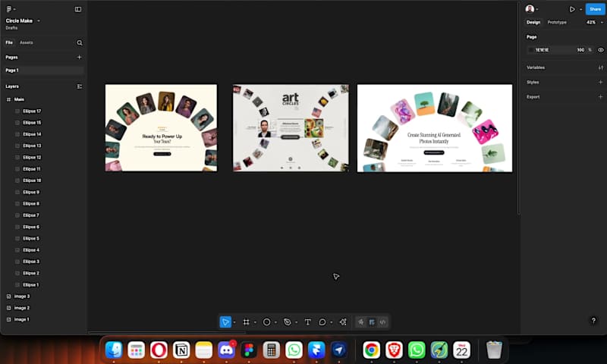Switch to Design mode in toolbar
This screenshot has width=607, height=364.
click(372, 322)
